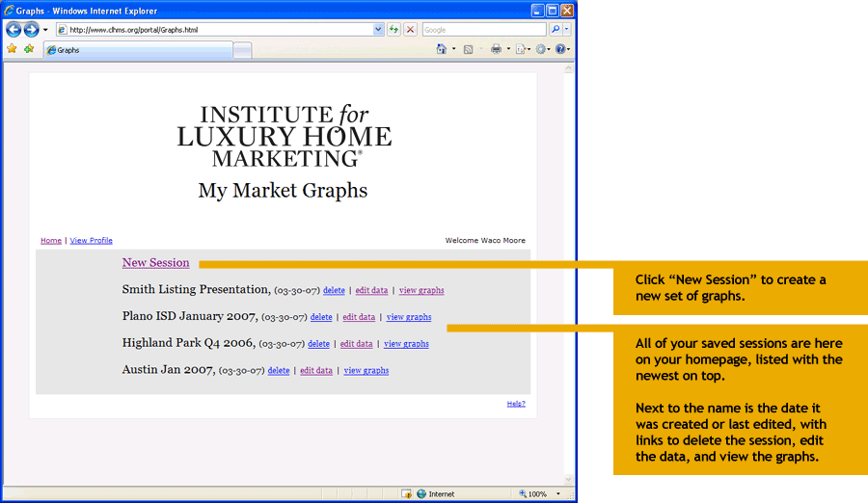Click the Stop loading icon
Image resolution: width=868 pixels, height=503 pixels.
410,30
